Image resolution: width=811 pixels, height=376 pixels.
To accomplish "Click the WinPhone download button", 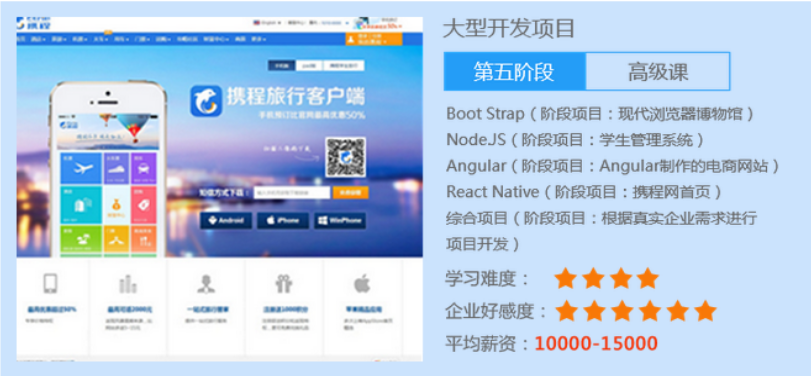I will click(340, 220).
